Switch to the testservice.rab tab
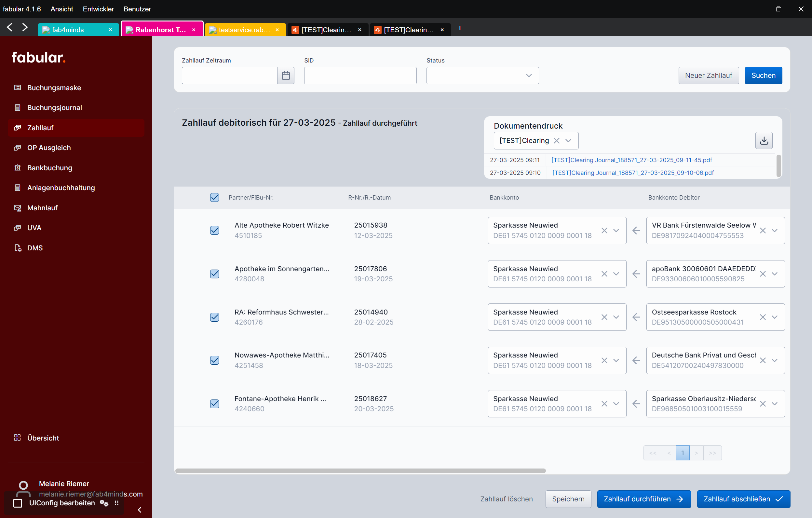 coord(244,30)
